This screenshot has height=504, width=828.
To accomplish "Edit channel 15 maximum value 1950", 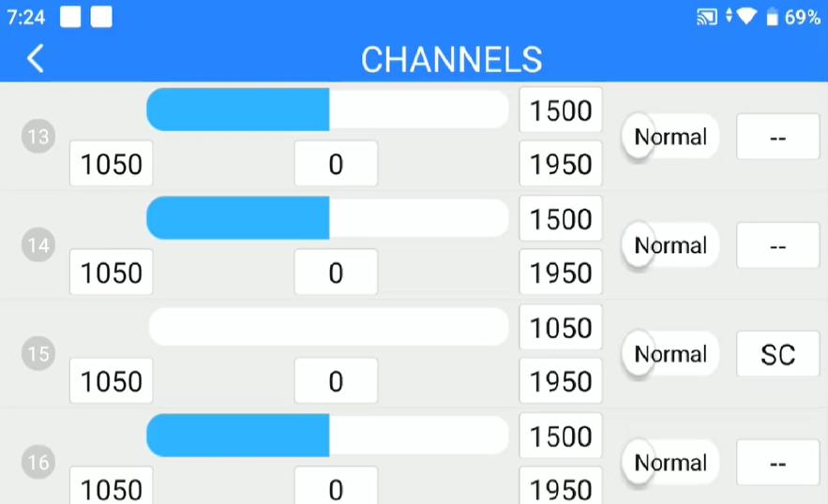I will [561, 381].
